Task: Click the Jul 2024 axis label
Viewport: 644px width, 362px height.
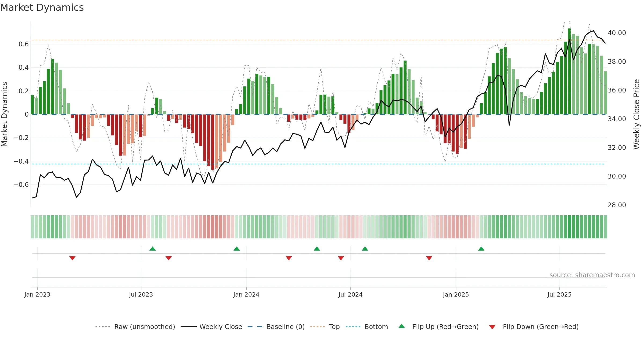Action: point(350,294)
